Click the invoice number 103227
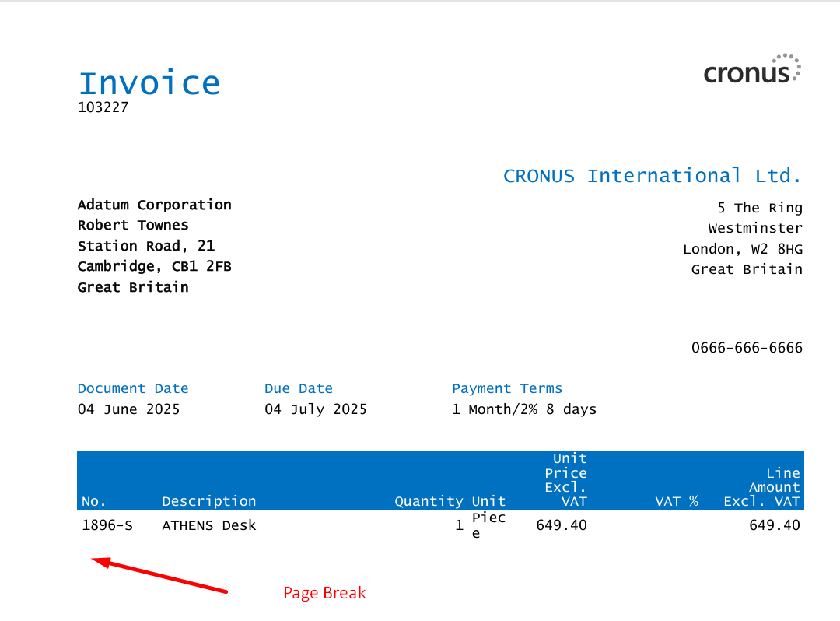 click(102, 107)
